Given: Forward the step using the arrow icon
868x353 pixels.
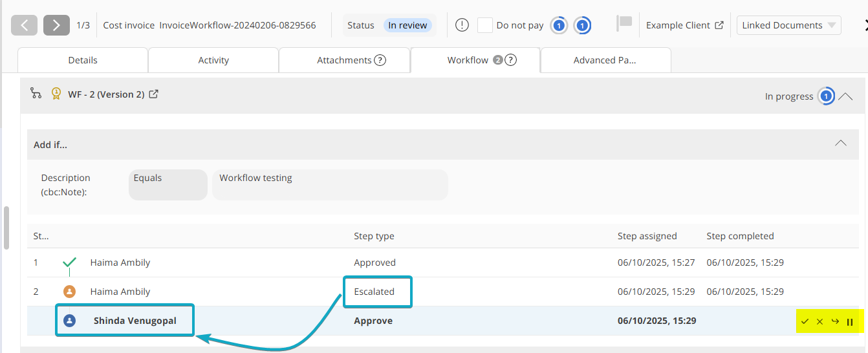Looking at the screenshot, I should click(x=835, y=321).
